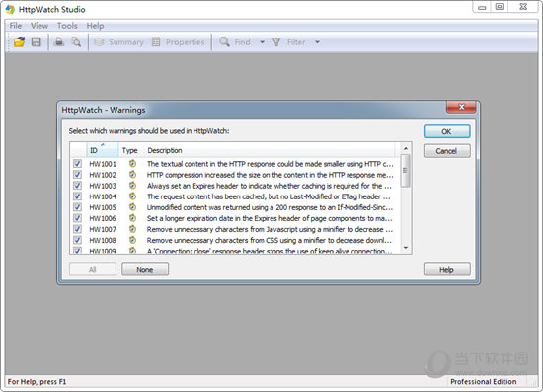Confirm the warnings dialog with OK
543x392 pixels.
446,131
